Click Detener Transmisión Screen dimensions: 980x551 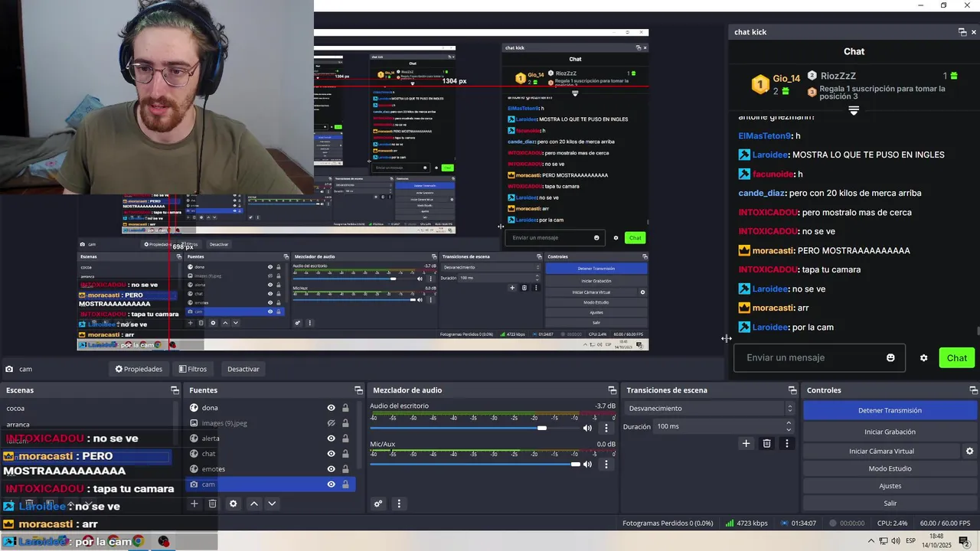coord(890,410)
